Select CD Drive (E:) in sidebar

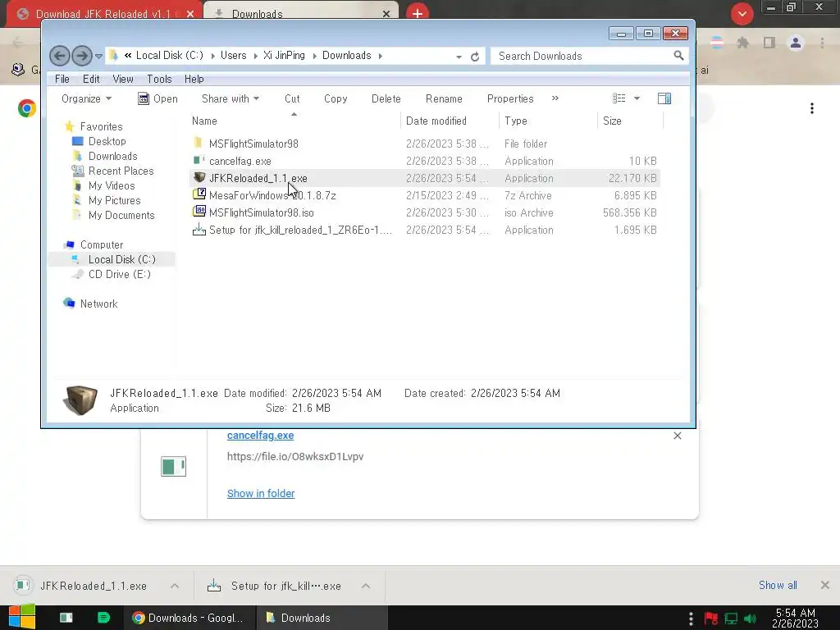point(119,274)
